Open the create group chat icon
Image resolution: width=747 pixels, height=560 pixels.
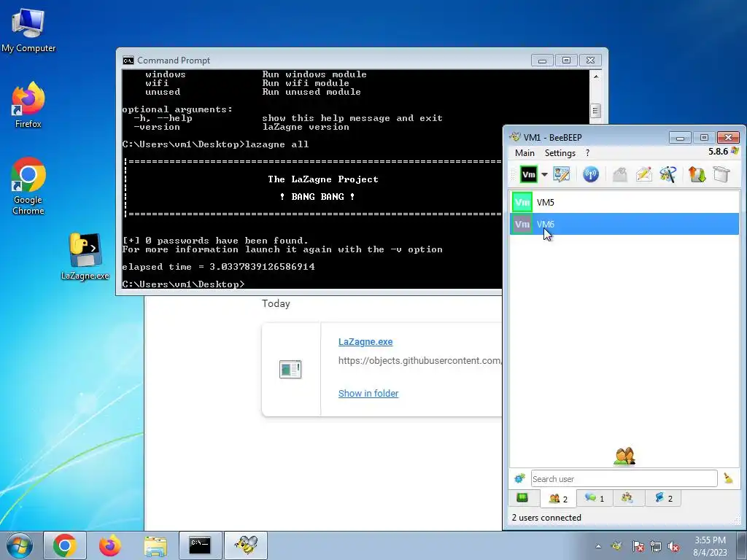(668, 174)
